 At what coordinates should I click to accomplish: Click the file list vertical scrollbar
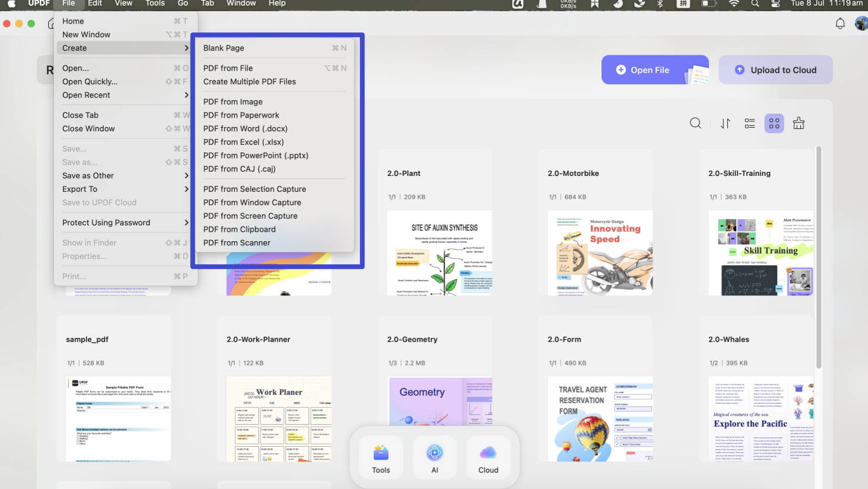[x=819, y=257]
